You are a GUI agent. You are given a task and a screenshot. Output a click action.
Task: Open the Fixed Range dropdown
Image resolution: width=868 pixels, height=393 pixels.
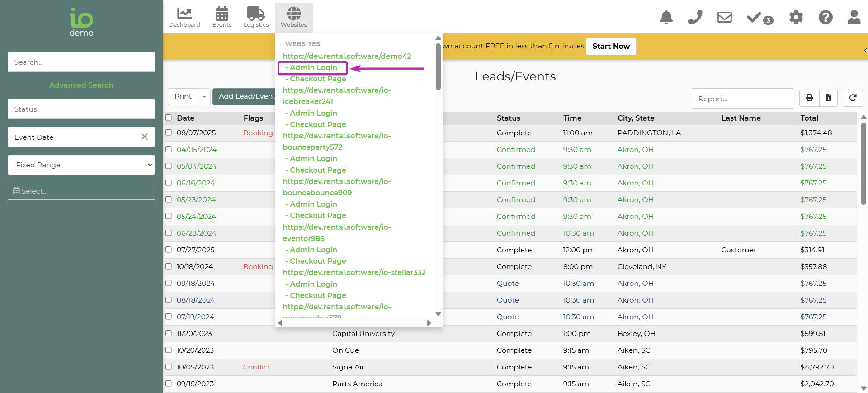pos(81,165)
